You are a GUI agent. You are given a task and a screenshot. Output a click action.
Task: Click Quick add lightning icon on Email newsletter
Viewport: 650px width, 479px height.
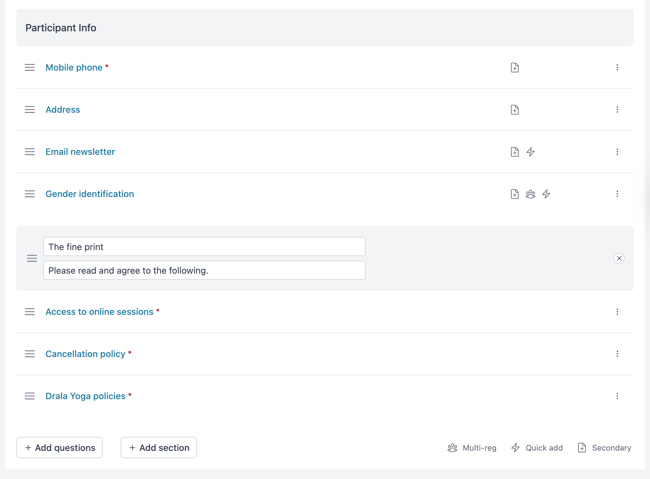530,152
